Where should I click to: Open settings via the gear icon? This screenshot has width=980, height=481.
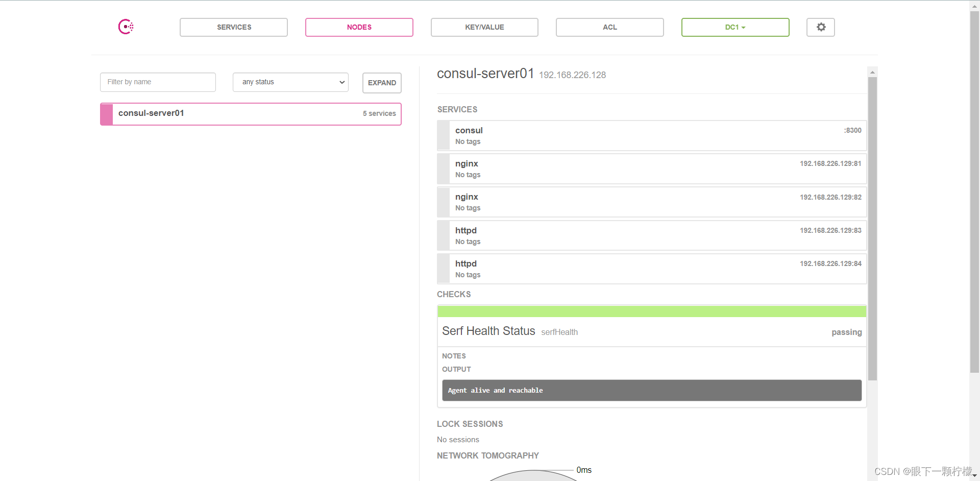click(821, 27)
